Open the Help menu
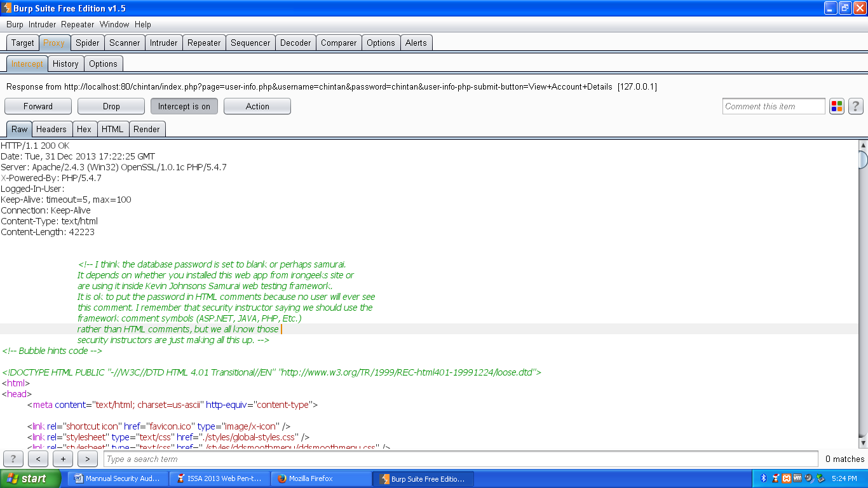Screen dimensions: 868x488 pyautogui.click(x=143, y=24)
